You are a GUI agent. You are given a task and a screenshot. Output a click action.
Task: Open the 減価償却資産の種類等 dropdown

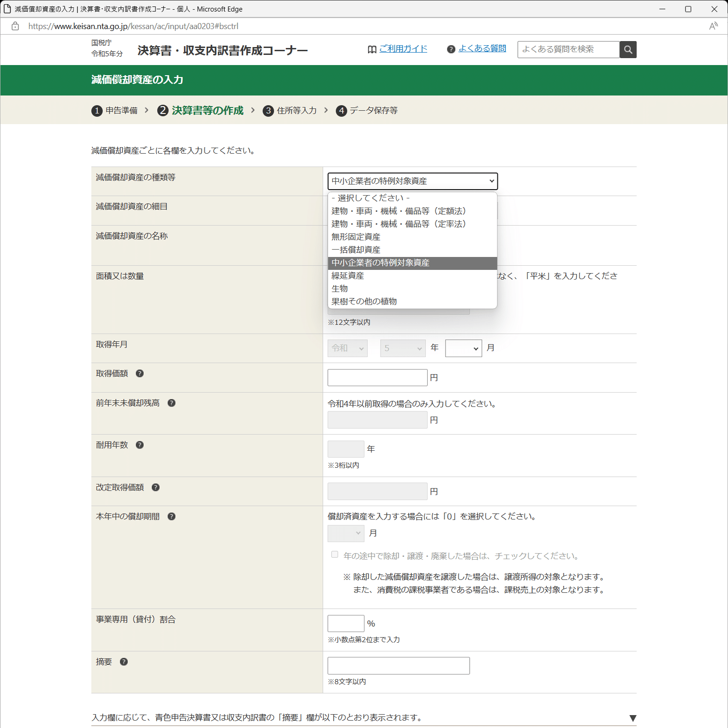point(413,181)
